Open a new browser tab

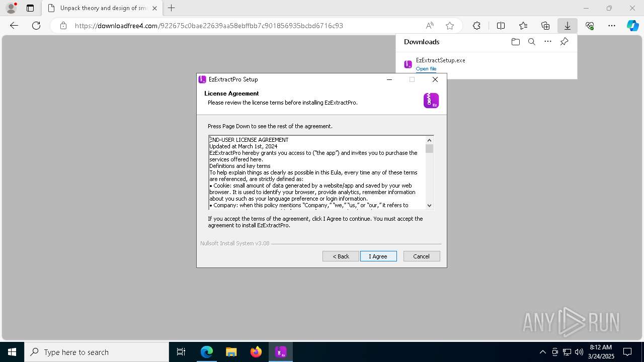tap(172, 8)
